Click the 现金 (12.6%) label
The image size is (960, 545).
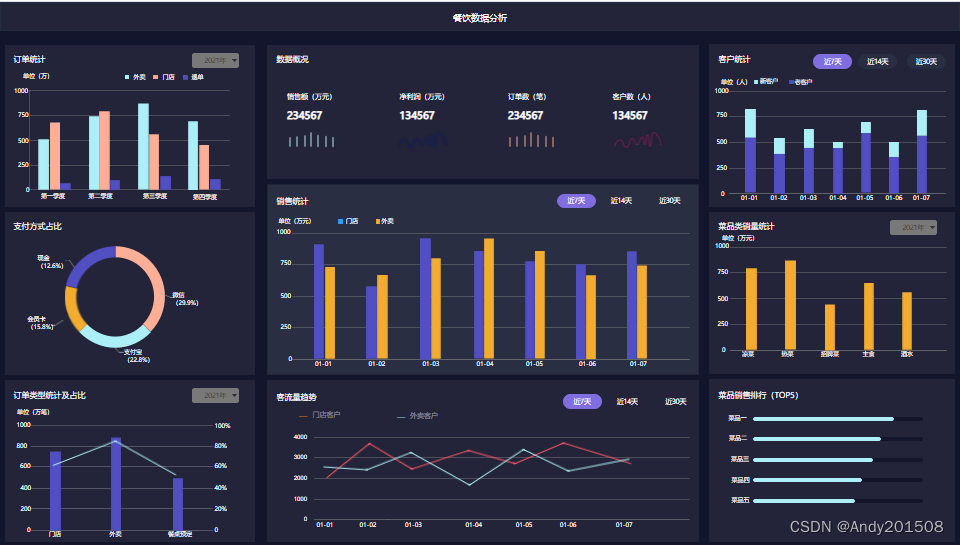48,262
